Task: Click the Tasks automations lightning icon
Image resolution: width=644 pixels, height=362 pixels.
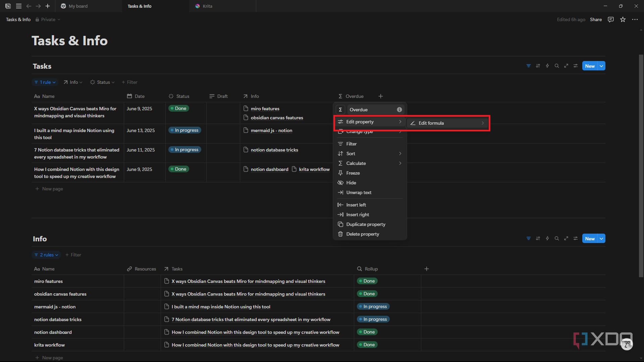Action: [x=547, y=66]
